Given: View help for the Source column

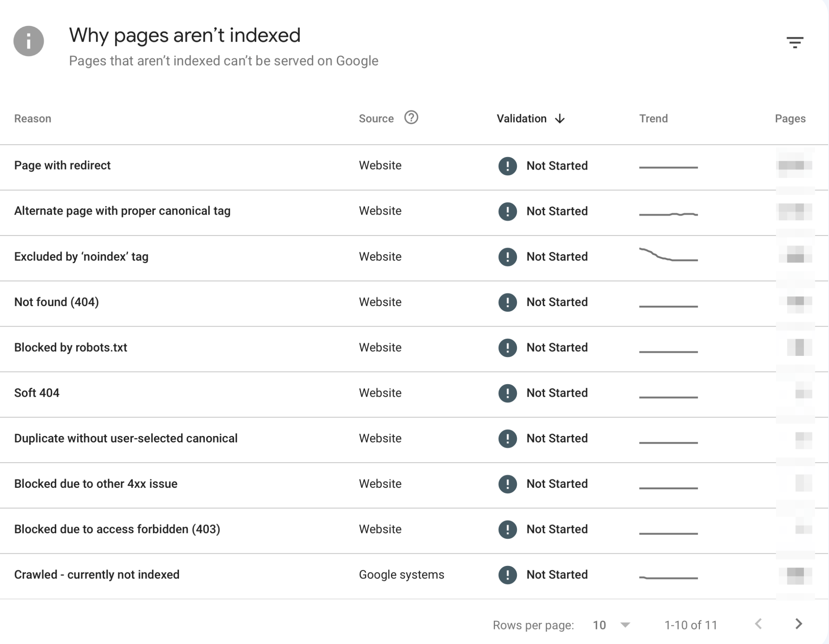Looking at the screenshot, I should 411,118.
